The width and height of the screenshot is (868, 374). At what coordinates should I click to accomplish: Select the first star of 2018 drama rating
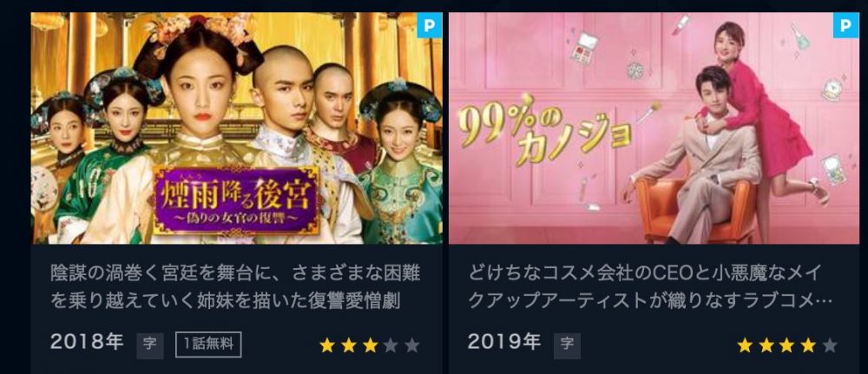coord(327,345)
